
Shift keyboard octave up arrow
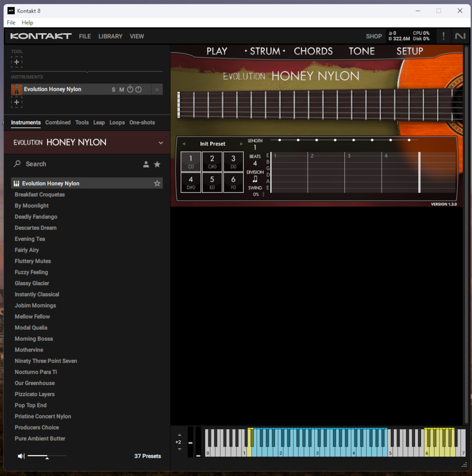180,435
